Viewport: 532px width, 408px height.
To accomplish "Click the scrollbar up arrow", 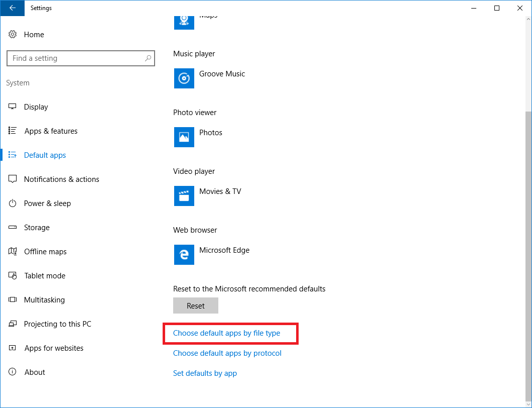I will click(x=528, y=19).
